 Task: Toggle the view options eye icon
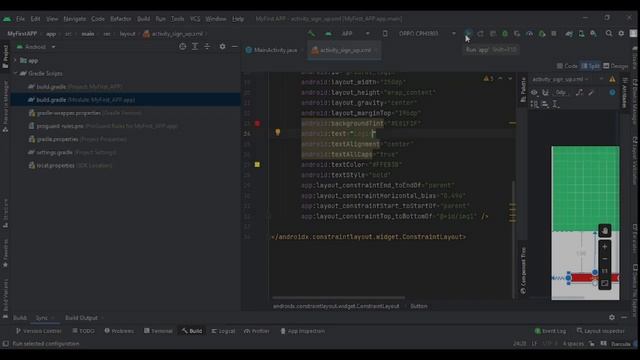534,93
